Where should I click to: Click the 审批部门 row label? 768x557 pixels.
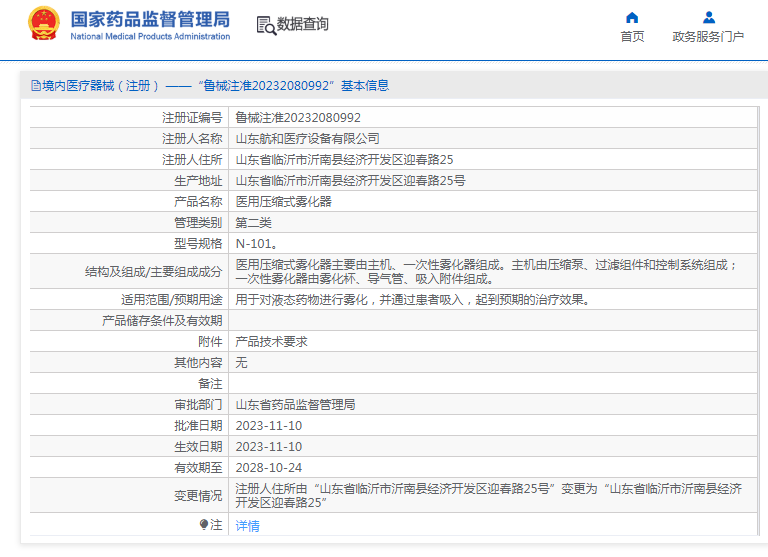(x=198, y=405)
